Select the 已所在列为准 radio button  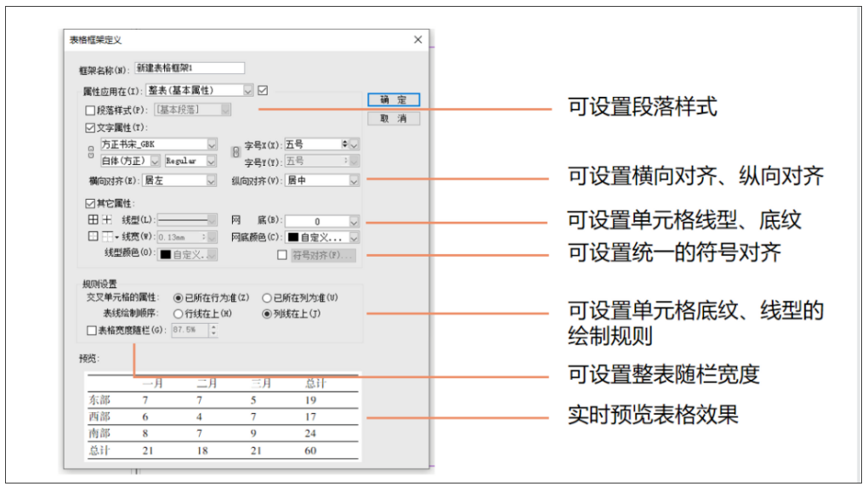[267, 298]
